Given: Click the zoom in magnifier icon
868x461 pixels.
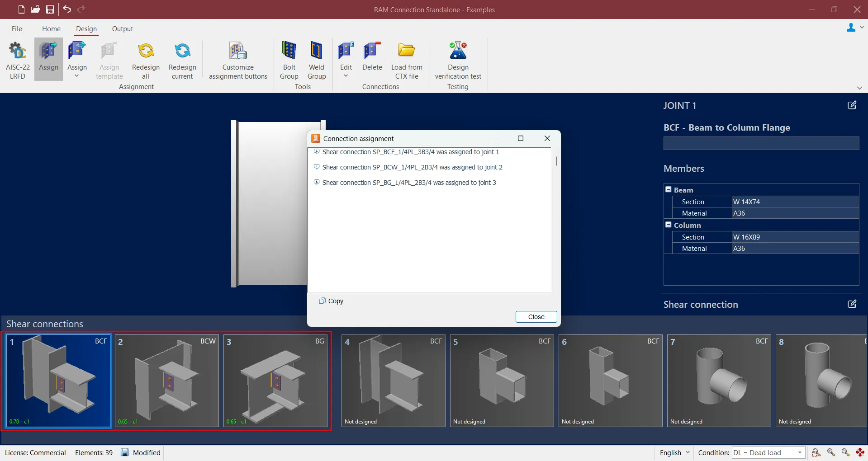Looking at the screenshot, I should (831, 452).
